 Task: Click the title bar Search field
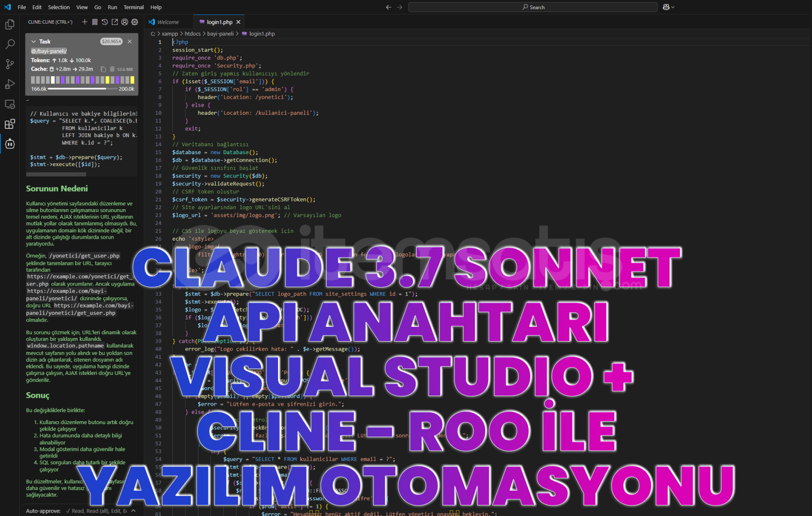click(x=533, y=7)
